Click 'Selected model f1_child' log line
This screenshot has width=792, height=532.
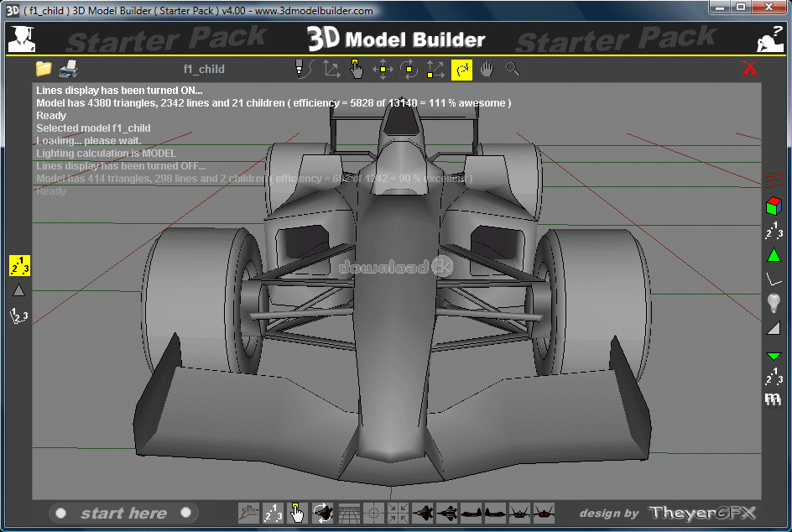tap(93, 128)
